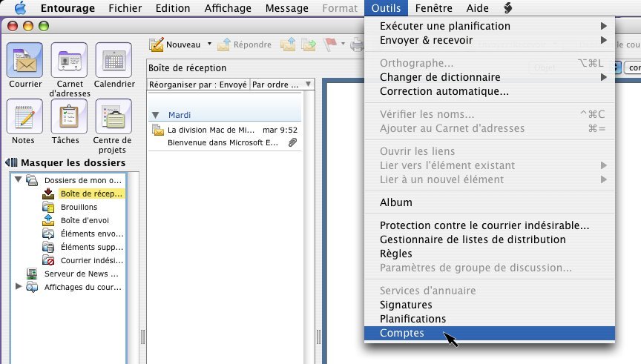Choose Signatures from the Outils menu
The image size is (641, 364).
point(490,305)
